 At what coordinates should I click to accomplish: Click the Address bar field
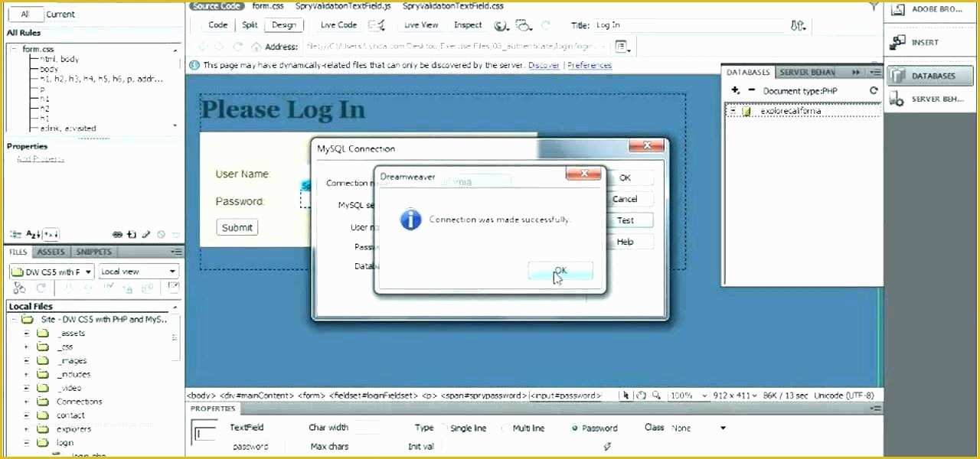(x=456, y=47)
